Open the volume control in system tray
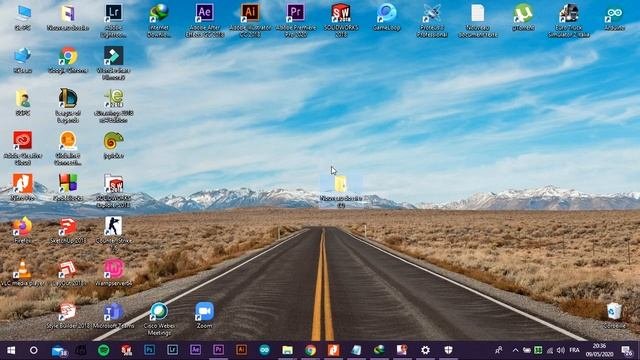This screenshot has width=640, height=360. [x=560, y=350]
